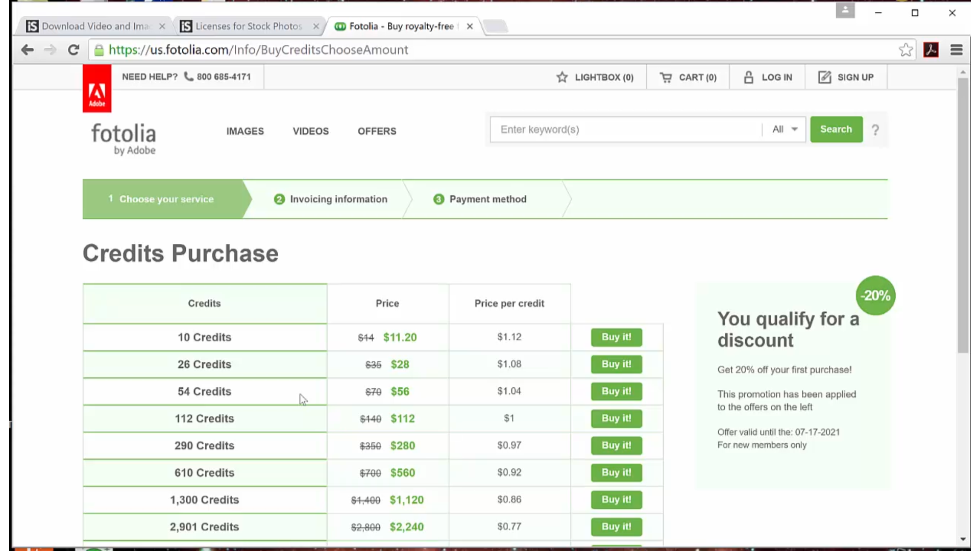Viewport: 980px width, 551px height.
Task: Open the IMAGES menu
Action: [245, 131]
